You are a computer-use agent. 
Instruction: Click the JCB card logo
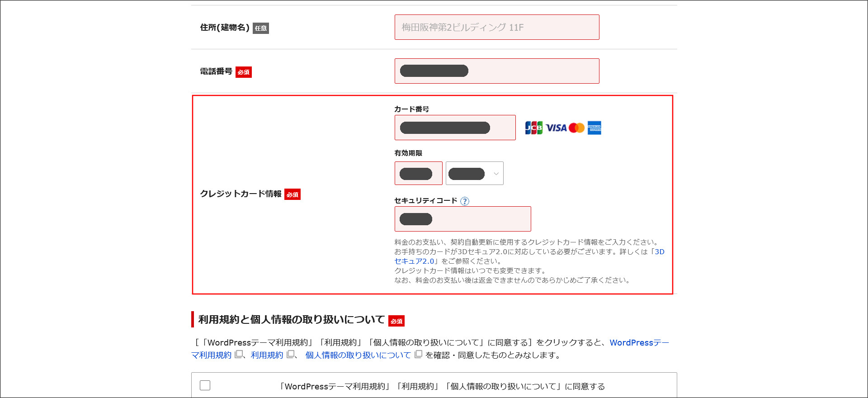tap(533, 128)
